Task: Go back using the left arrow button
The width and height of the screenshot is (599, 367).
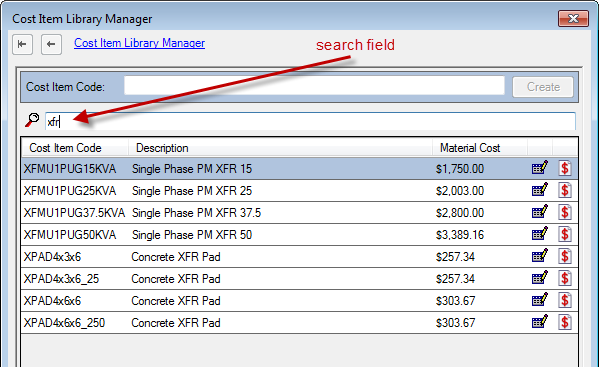Action: pyautogui.click(x=51, y=44)
